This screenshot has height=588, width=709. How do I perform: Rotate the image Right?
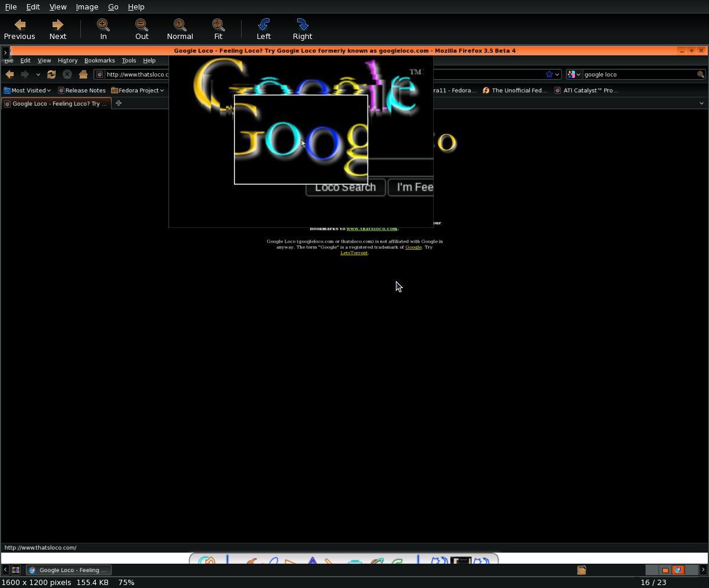click(303, 29)
